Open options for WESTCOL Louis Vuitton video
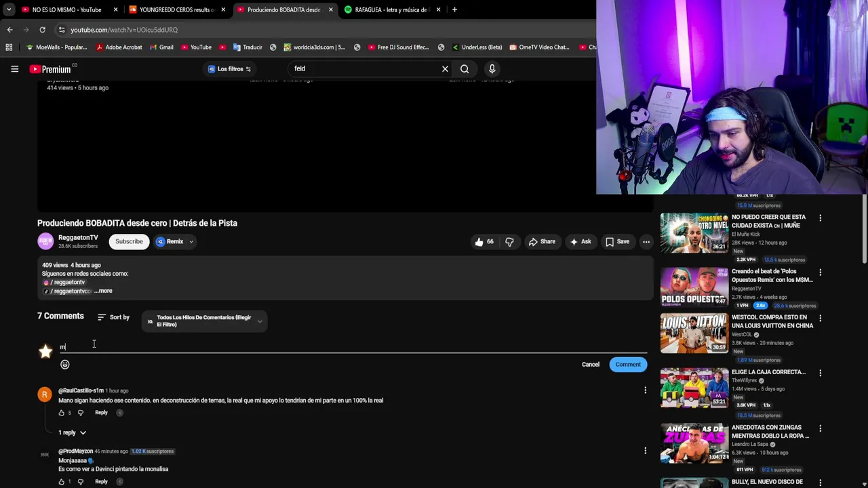The height and width of the screenshot is (488, 868). 820,318
